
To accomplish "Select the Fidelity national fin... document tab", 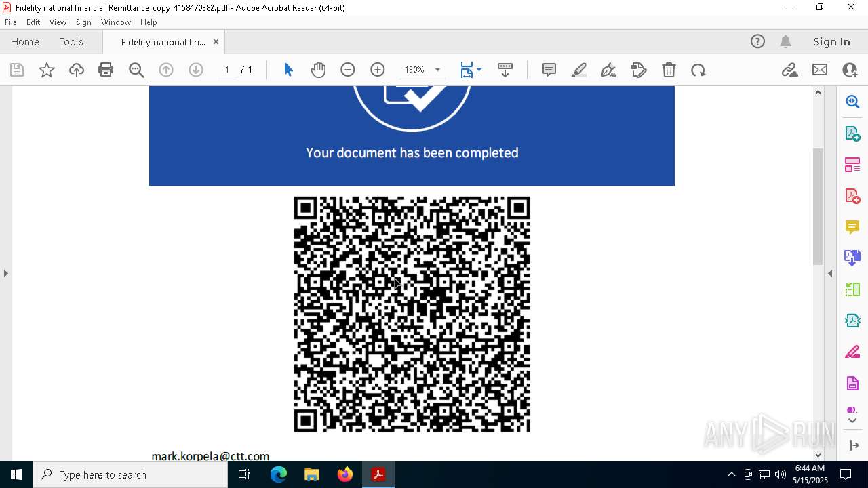I will point(163,42).
